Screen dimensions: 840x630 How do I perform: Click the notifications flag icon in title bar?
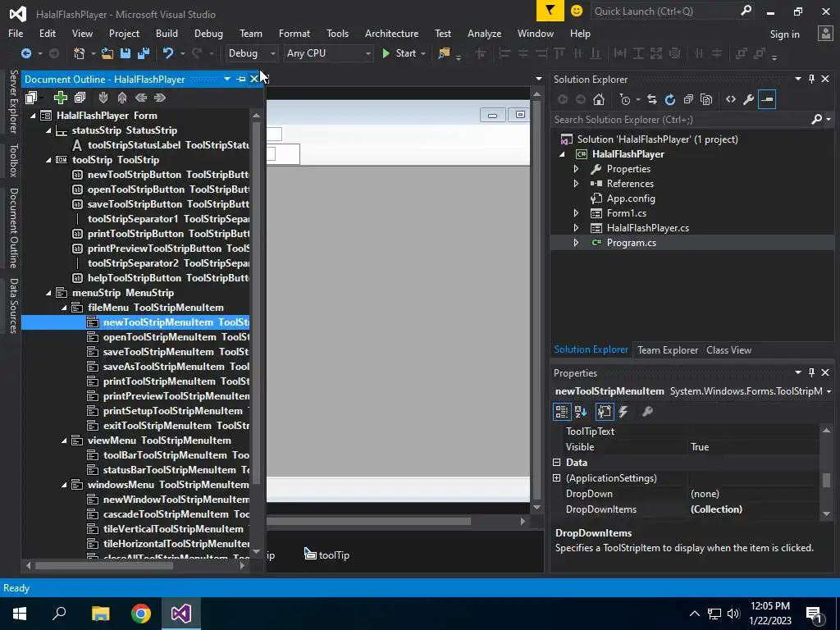pyautogui.click(x=550, y=11)
